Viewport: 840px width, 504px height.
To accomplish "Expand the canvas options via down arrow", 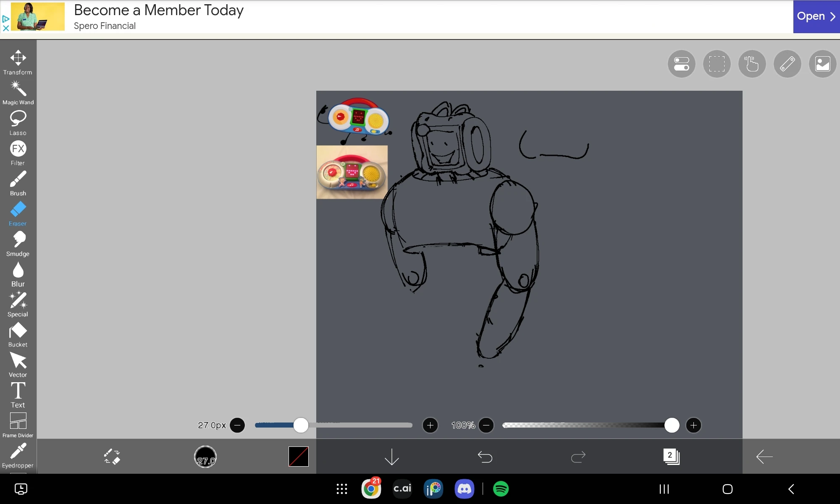I will pos(391,457).
